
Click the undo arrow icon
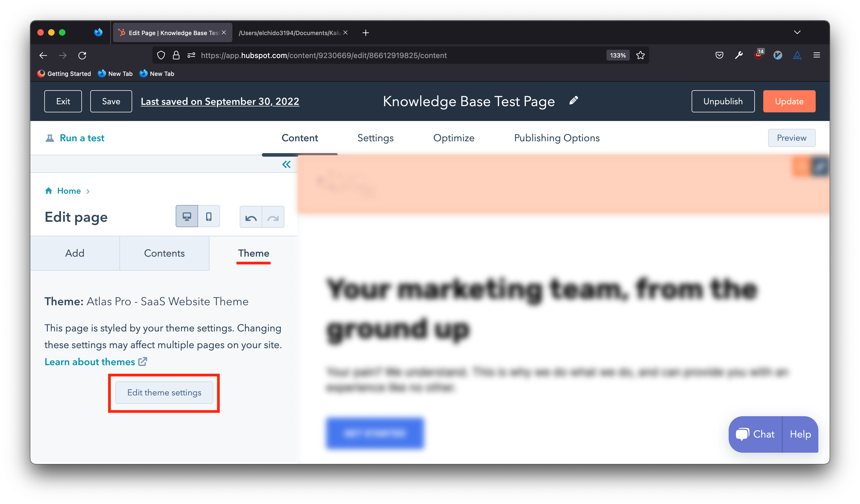251,217
